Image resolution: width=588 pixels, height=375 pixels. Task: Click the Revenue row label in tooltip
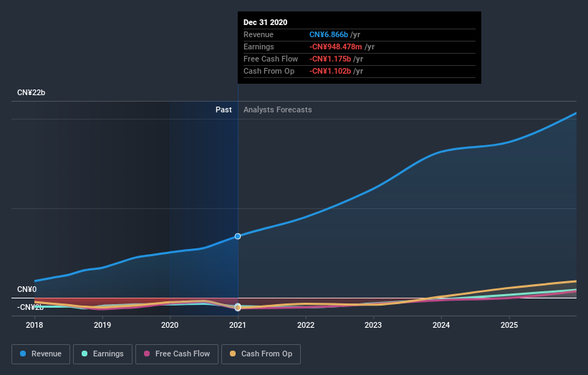tap(259, 34)
